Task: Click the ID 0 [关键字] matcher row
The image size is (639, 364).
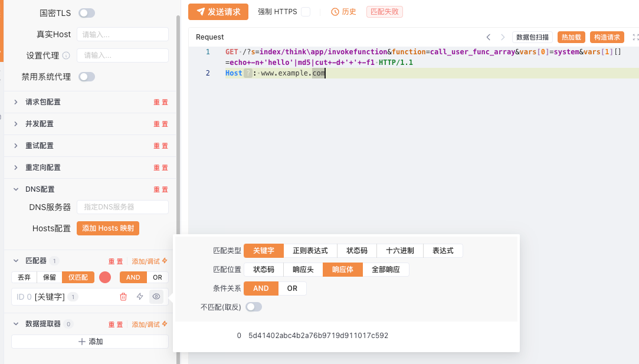Action: (x=90, y=297)
